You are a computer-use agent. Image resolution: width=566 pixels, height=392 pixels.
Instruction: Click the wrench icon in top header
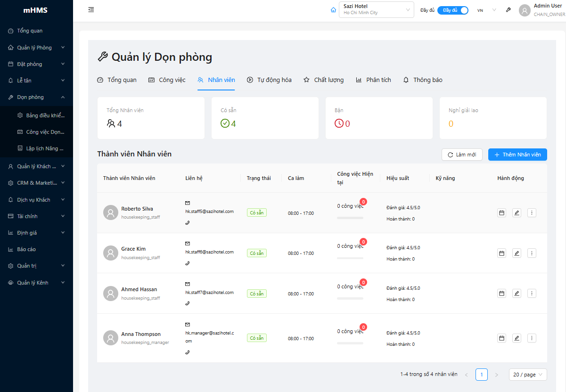pyautogui.click(x=508, y=10)
